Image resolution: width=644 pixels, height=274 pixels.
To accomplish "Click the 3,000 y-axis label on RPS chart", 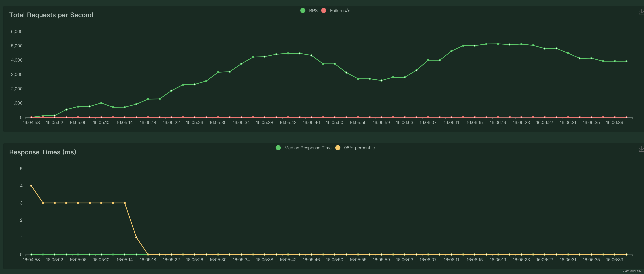I will 17,74.
